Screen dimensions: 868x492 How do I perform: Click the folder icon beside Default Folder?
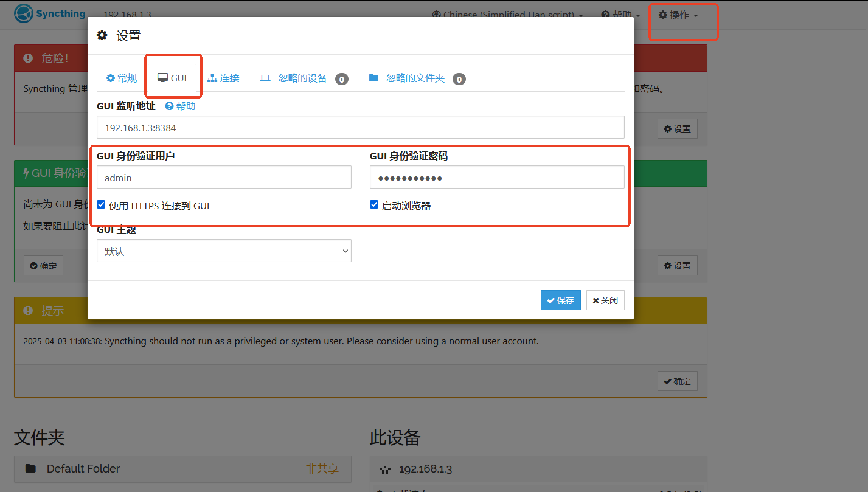coord(31,469)
